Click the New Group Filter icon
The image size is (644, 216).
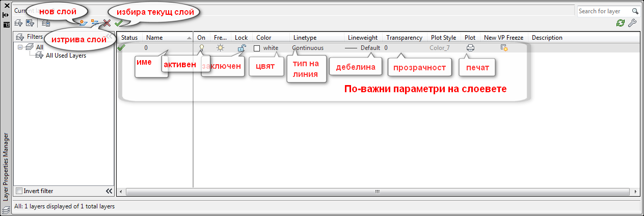[x=30, y=23]
